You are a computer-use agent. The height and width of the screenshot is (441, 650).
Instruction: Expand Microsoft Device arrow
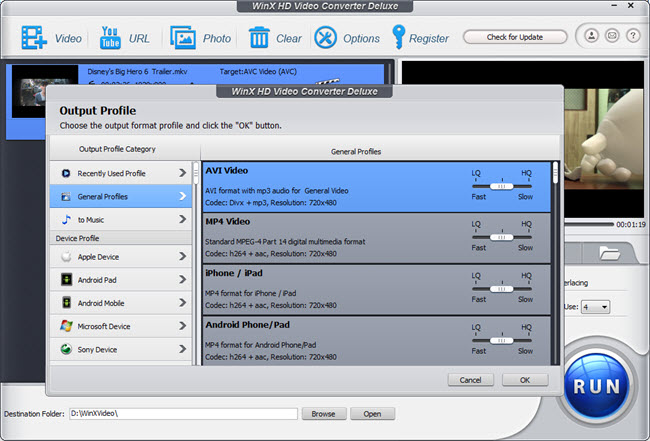click(182, 326)
